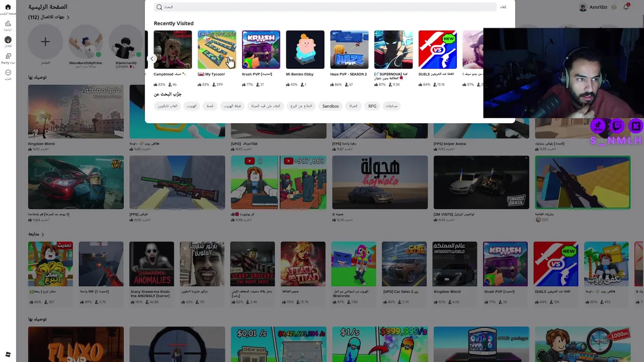Open the YouTuber +987,863 card
The width and height of the screenshot is (644, 362).
[x=279, y=182]
